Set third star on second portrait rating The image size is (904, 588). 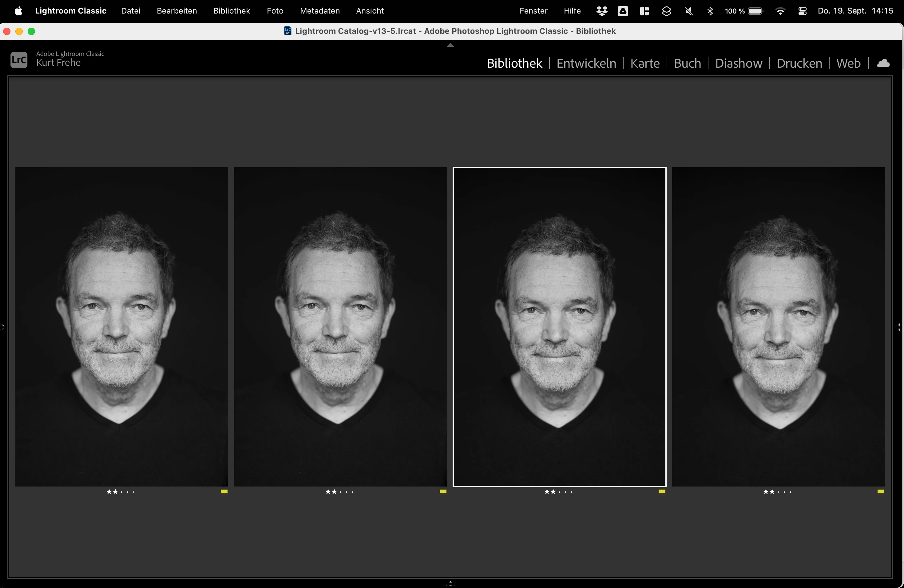[340, 492]
